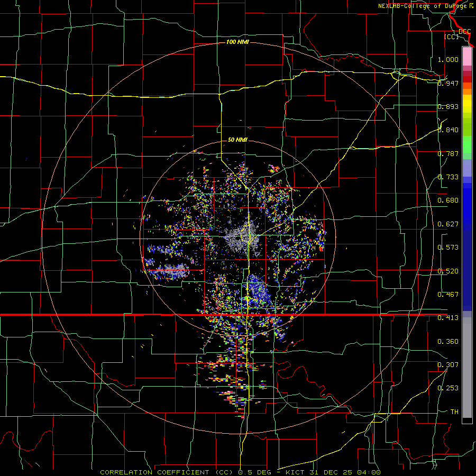The image size is (476, 476).
Task: Select the 100 NMI range ring label
Action: [x=237, y=42]
